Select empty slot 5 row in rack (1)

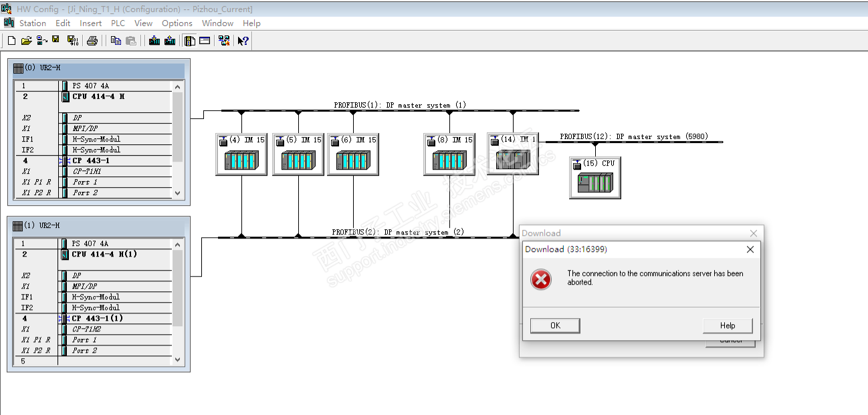coord(94,361)
